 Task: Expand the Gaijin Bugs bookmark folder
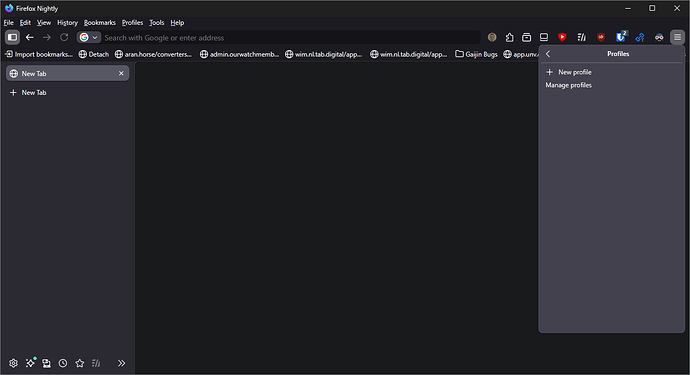tap(476, 54)
